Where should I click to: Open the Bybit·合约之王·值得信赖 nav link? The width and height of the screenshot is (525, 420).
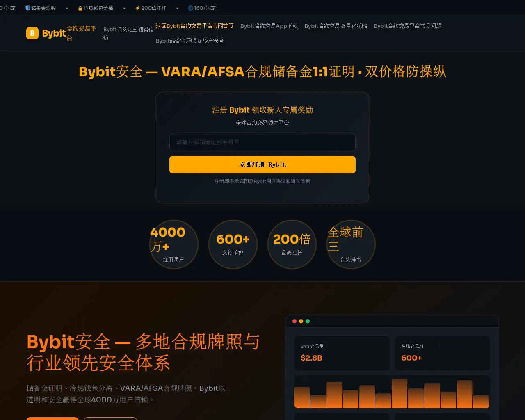click(x=128, y=33)
